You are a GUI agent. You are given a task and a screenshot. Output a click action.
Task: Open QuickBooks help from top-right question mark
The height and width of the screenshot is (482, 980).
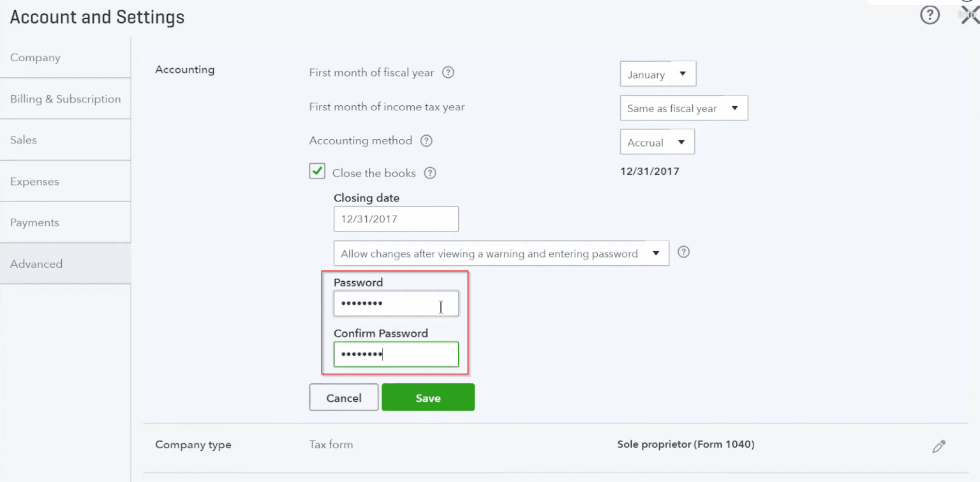point(930,15)
